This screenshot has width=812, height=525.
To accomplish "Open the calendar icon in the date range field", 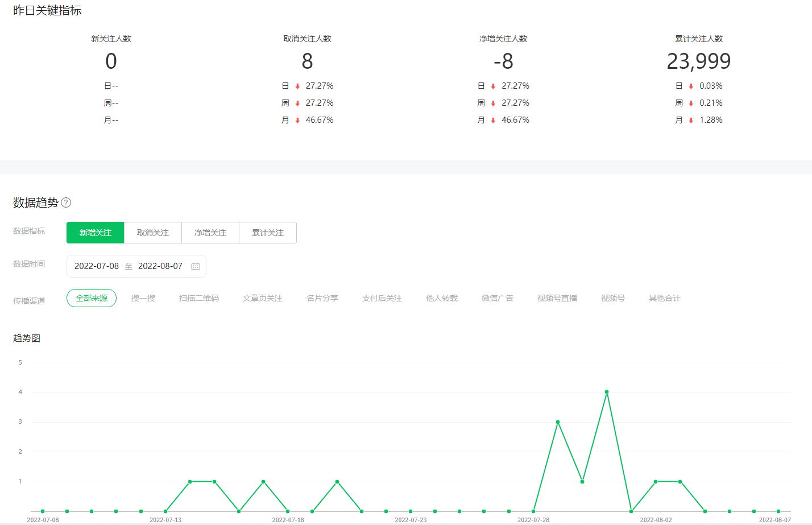I will click(196, 266).
